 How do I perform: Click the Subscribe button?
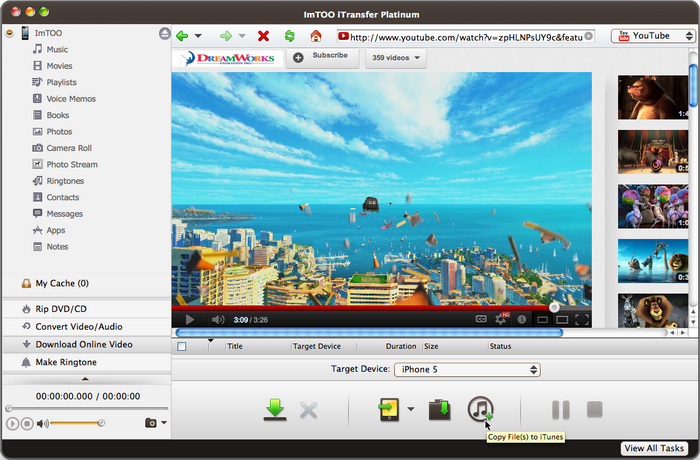322,58
